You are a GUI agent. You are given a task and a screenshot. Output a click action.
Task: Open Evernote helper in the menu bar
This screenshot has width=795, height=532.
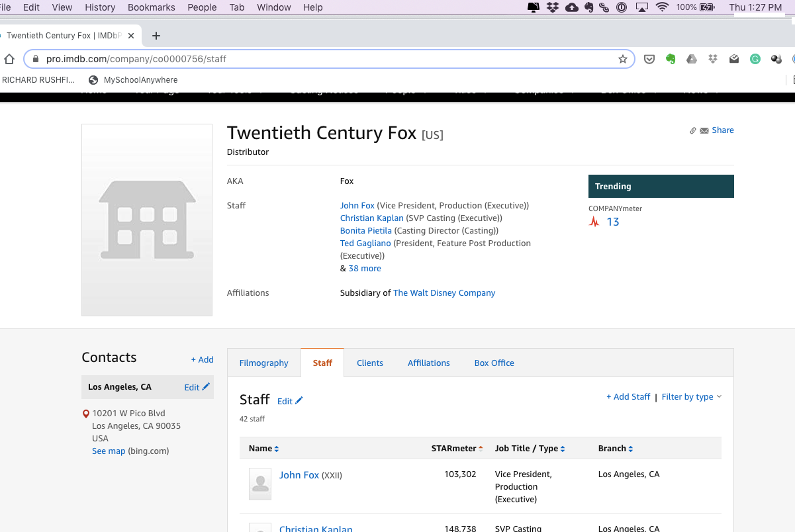(588, 7)
